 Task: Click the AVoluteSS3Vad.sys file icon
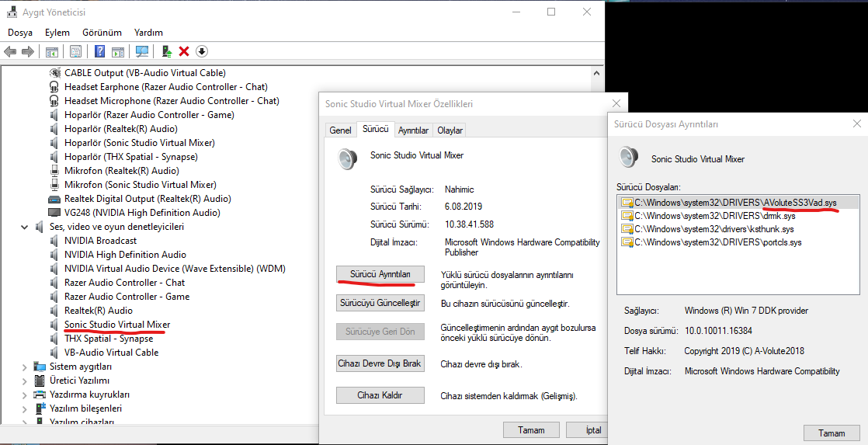click(627, 203)
